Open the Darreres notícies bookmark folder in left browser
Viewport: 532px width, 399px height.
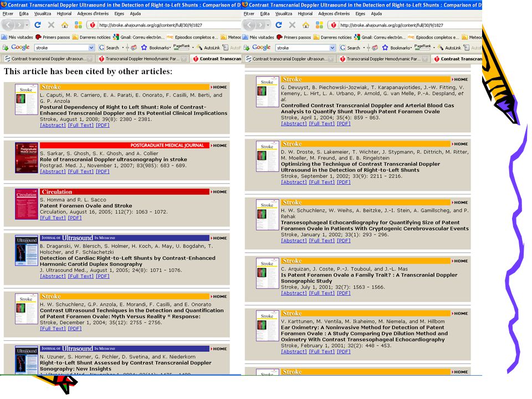(x=91, y=37)
